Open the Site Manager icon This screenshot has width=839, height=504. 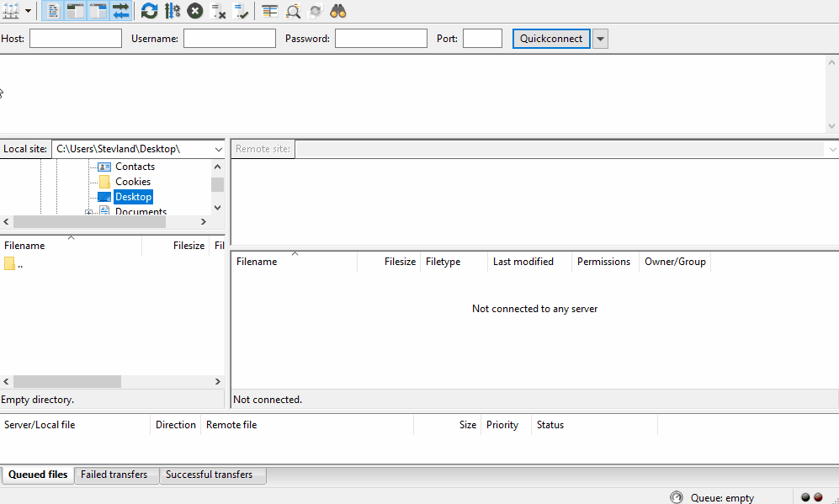[11, 10]
